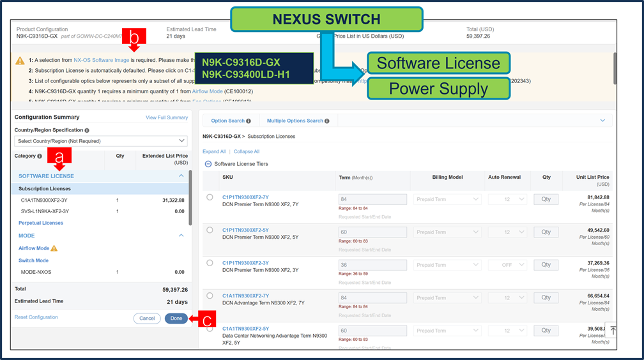The width and height of the screenshot is (644, 360).
Task: Click the Configuration Summary scrollbar
Action: (190, 198)
